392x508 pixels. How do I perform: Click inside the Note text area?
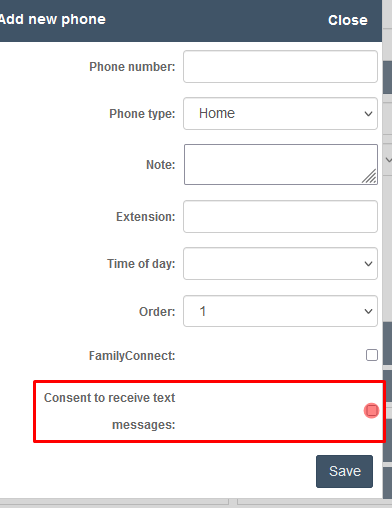281,164
